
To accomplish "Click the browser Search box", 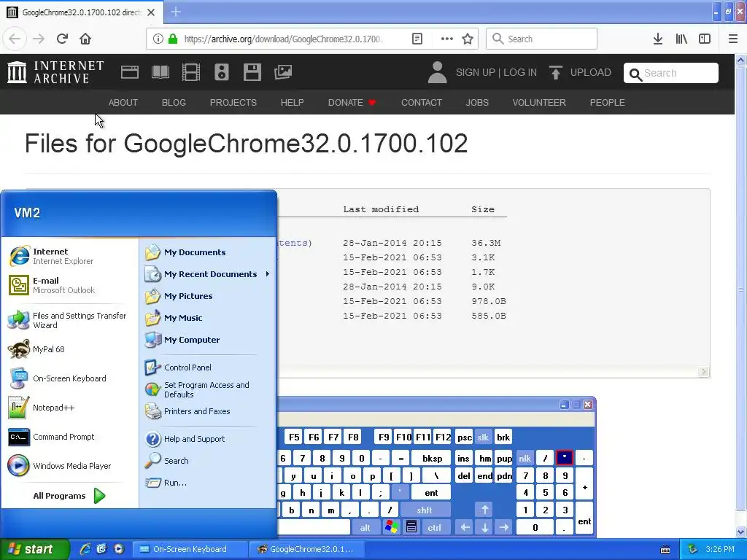I will click(541, 39).
